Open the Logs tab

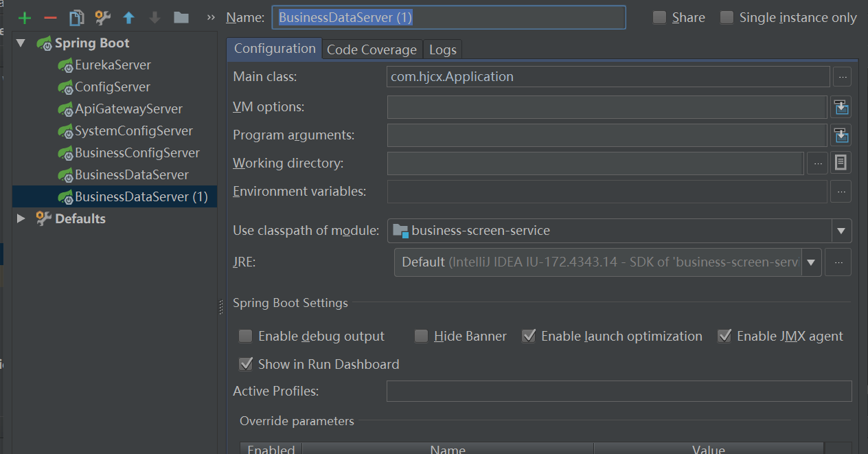click(x=443, y=49)
